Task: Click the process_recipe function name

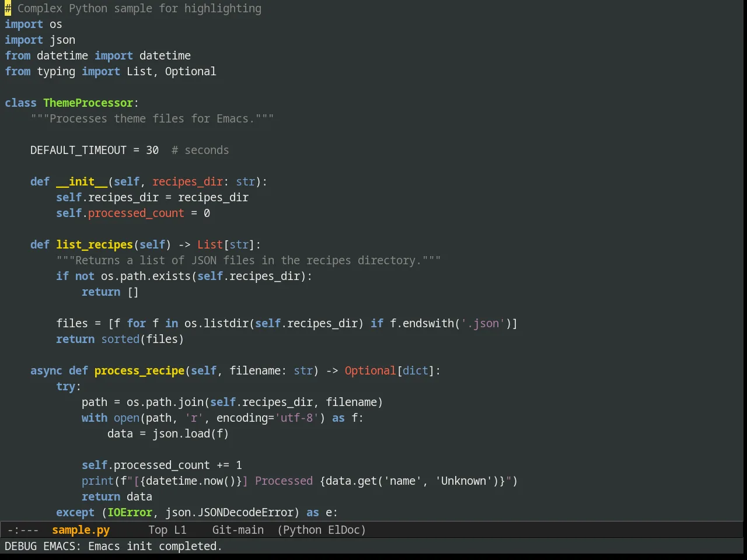Action: (139, 370)
